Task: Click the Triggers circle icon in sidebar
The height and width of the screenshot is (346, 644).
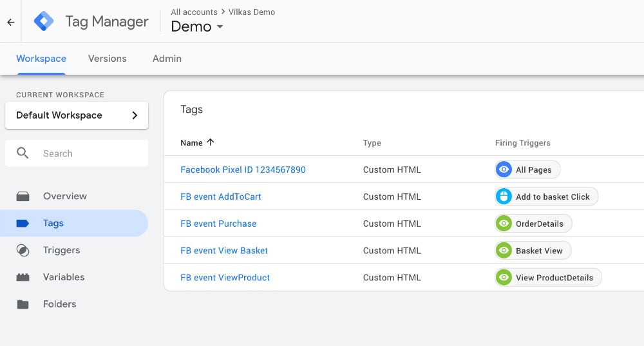Action: coord(23,250)
